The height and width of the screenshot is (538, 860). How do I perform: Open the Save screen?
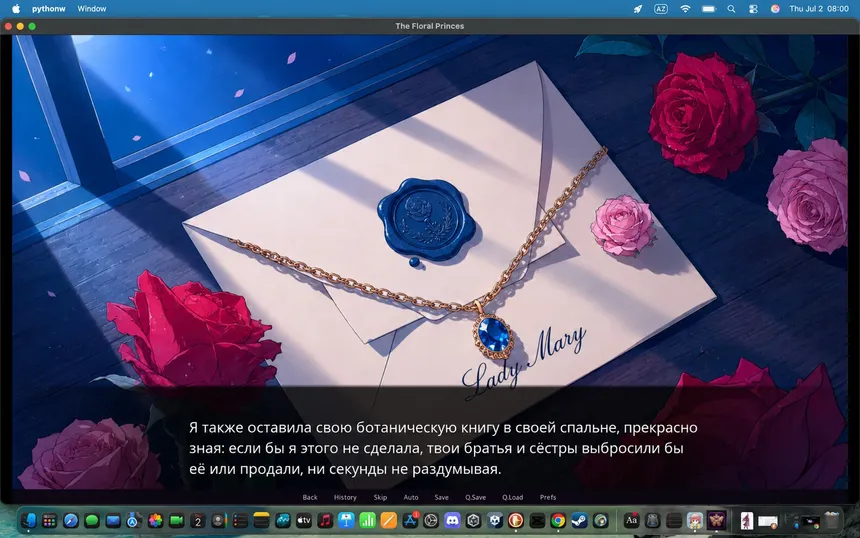[442, 497]
